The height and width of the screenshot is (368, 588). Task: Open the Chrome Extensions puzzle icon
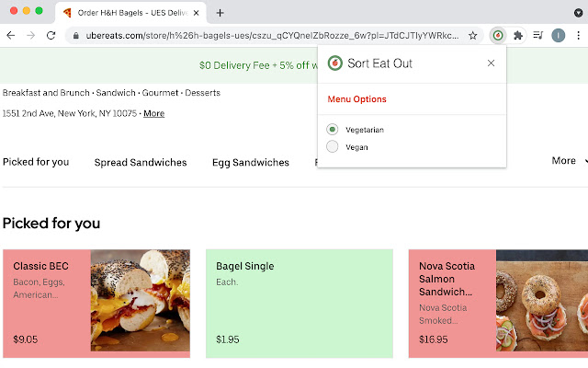[518, 35]
